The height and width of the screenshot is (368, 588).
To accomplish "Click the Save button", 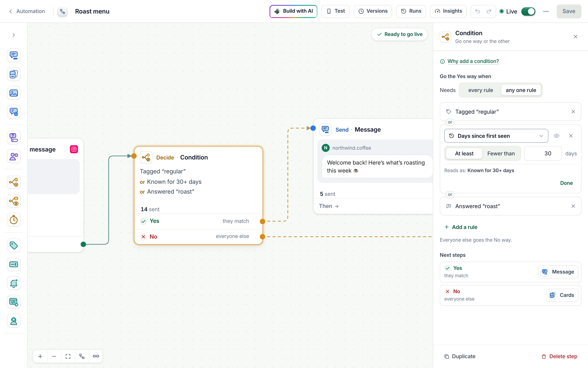I will (x=569, y=11).
